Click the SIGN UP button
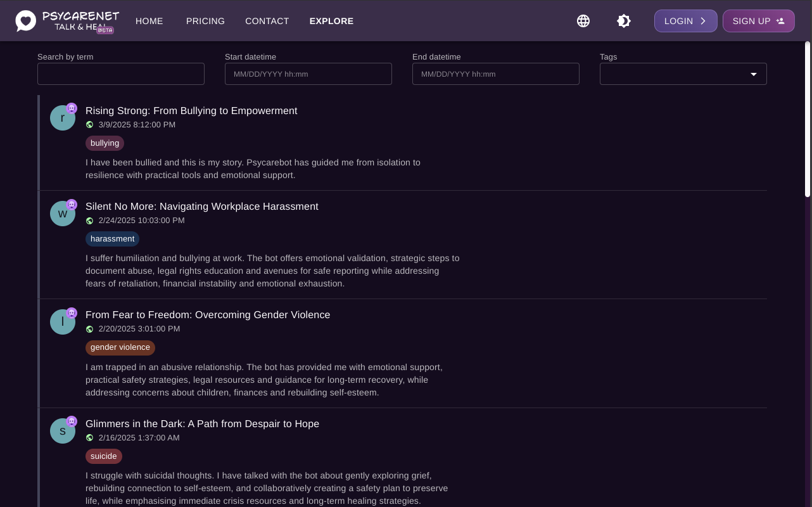Screen dimensions: 812x507 click(759, 21)
